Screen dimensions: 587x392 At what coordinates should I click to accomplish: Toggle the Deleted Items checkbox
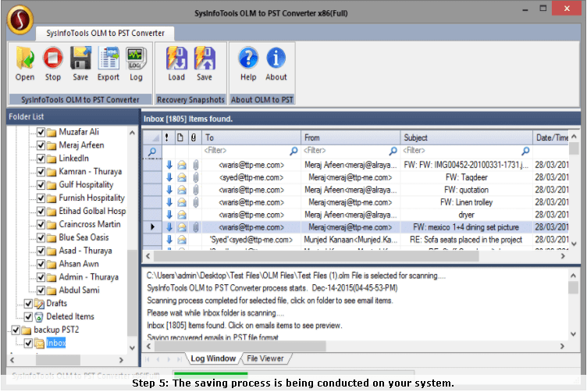pyautogui.click(x=28, y=317)
